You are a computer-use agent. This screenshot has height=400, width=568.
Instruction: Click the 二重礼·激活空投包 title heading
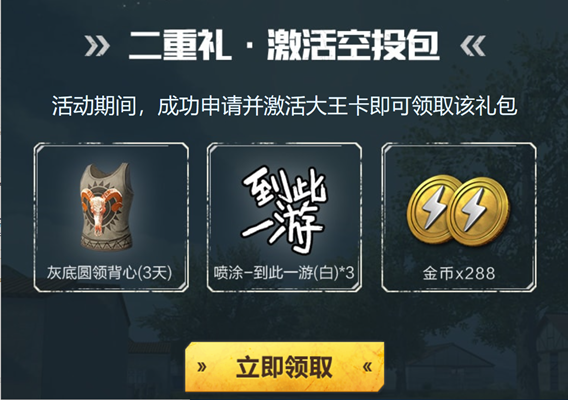[x=284, y=45]
